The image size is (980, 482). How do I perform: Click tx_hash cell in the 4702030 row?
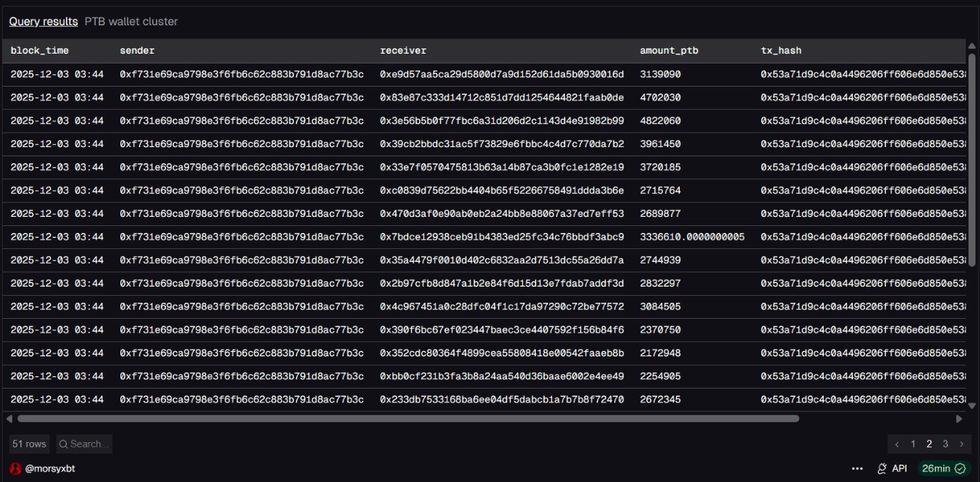863,97
